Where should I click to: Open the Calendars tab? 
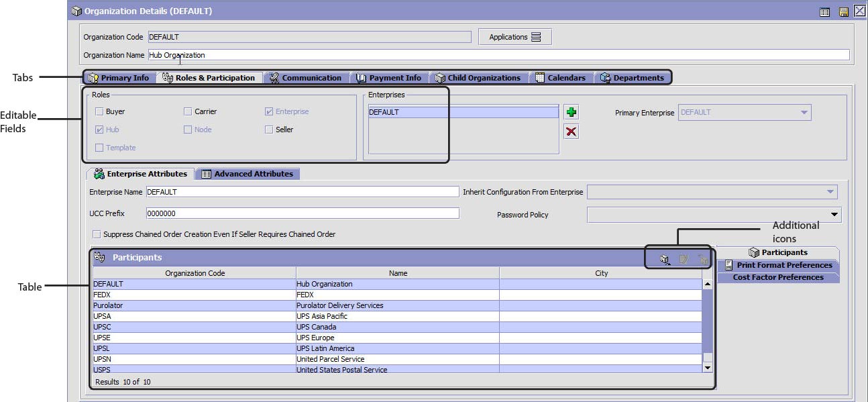[x=561, y=78]
